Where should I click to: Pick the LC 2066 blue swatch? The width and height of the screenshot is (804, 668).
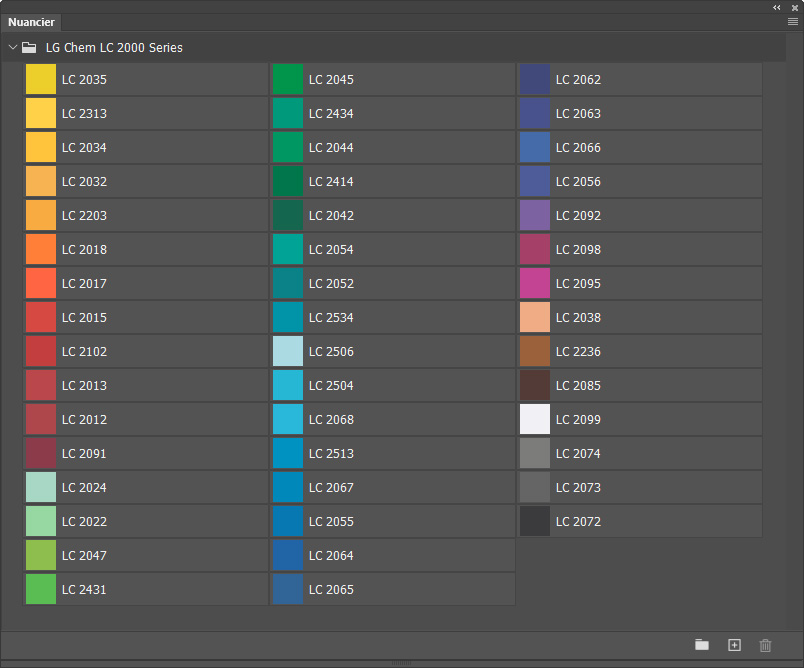(x=535, y=147)
